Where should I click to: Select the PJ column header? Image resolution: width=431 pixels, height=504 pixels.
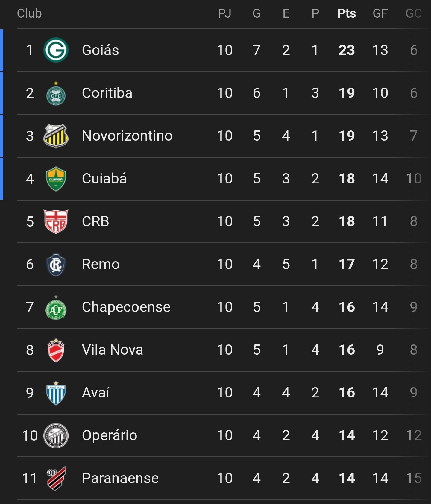click(225, 13)
